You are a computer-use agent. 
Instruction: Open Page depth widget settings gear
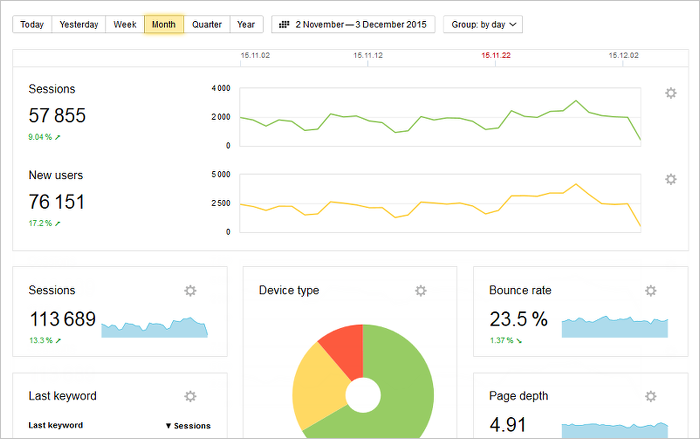point(651,397)
